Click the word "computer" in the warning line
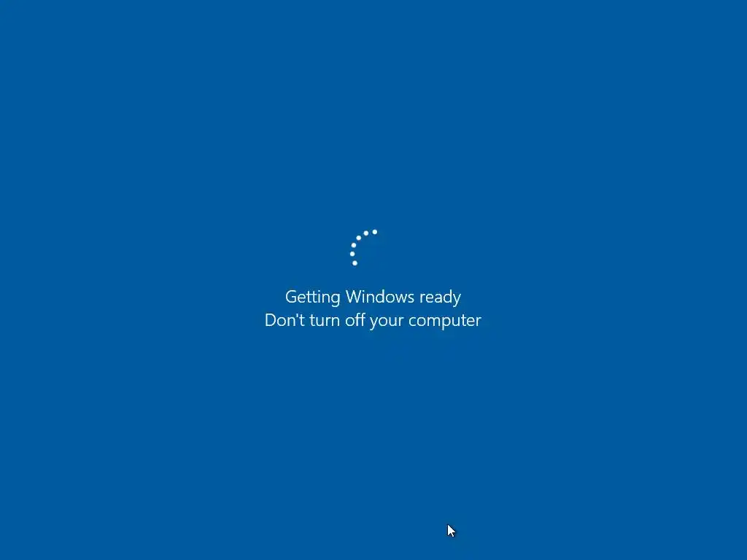The width and height of the screenshot is (747, 560). (x=444, y=321)
